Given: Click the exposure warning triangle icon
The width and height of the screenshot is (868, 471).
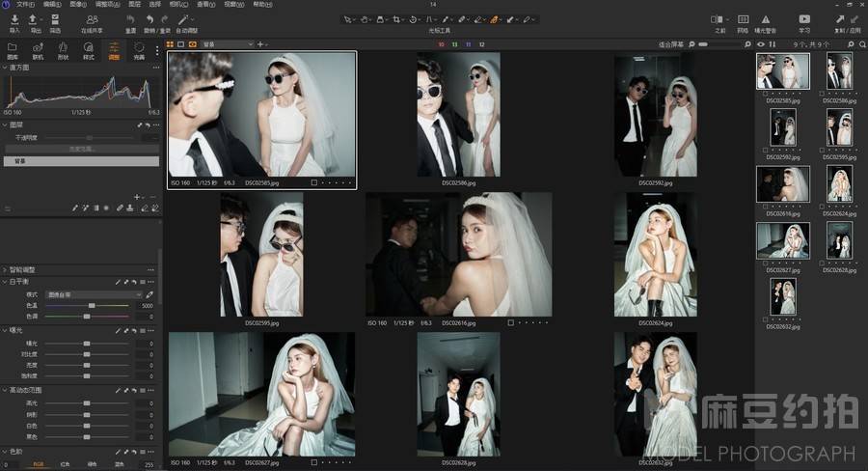Looking at the screenshot, I should [766, 20].
